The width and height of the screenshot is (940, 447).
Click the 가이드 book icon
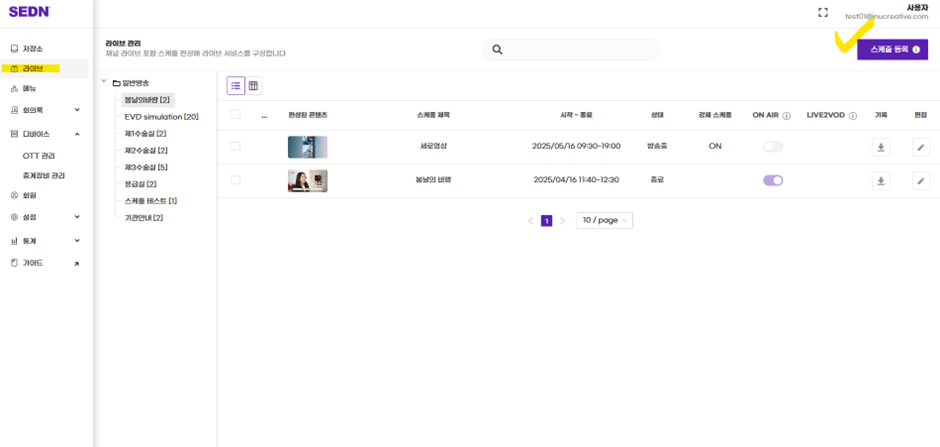(x=14, y=263)
